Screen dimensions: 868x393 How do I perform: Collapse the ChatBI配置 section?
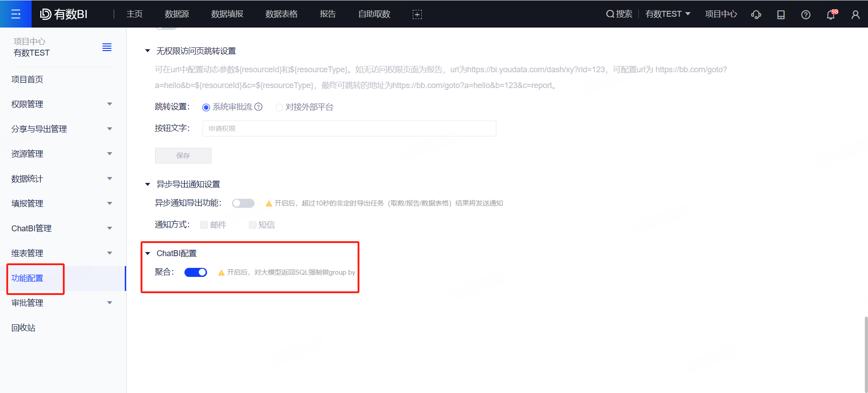pos(148,253)
